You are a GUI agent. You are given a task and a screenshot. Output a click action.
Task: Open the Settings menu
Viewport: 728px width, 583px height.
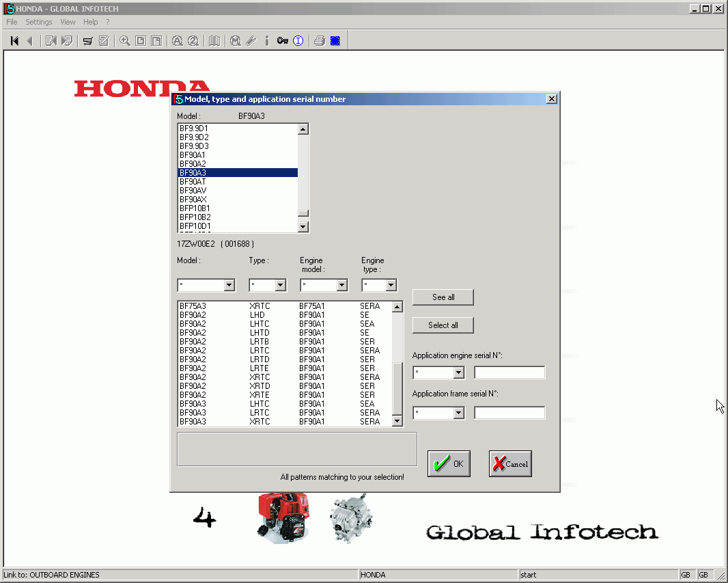[38, 22]
